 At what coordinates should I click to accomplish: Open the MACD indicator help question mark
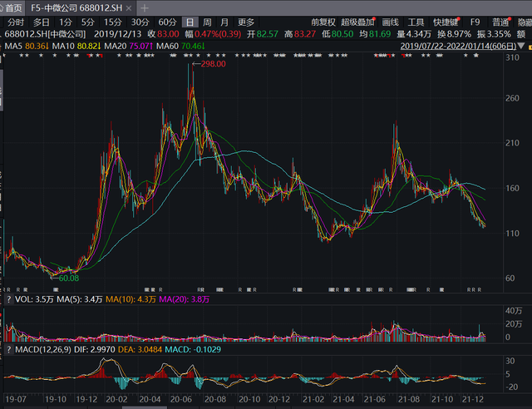pyautogui.click(x=9, y=350)
